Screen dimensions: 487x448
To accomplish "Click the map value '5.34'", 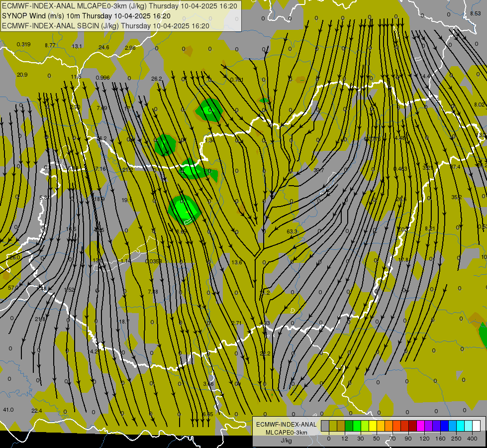I will 45,198.
